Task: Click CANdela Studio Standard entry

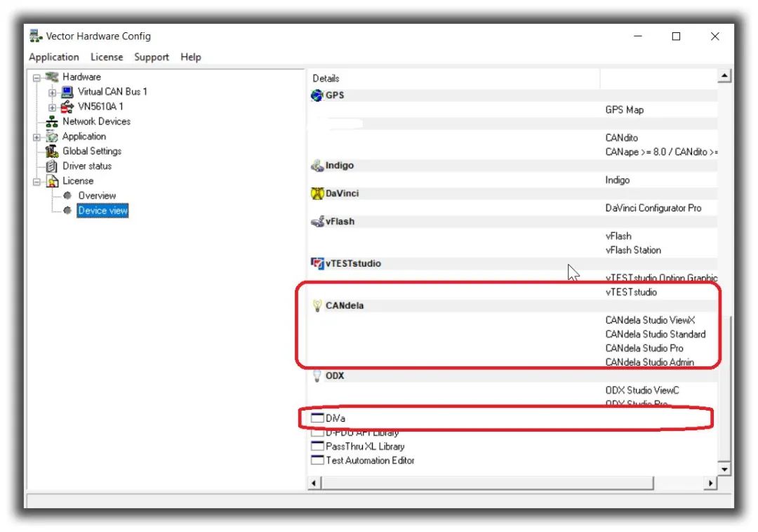Action: pyautogui.click(x=655, y=334)
